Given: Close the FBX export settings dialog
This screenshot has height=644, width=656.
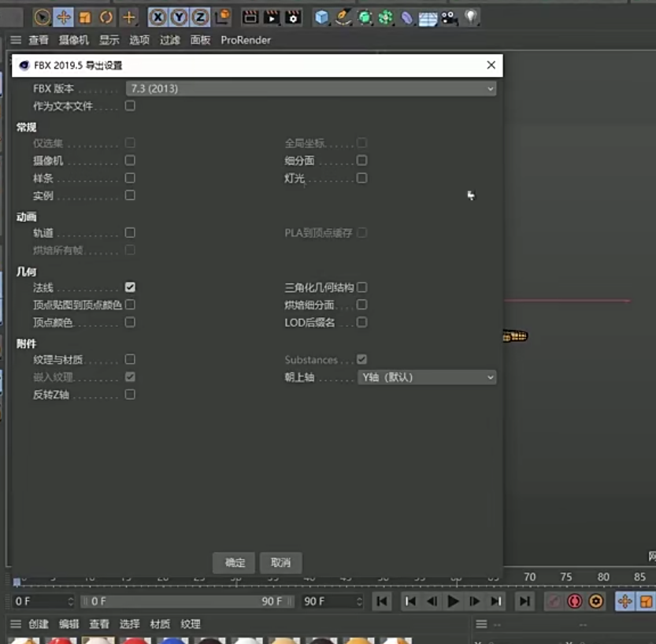Looking at the screenshot, I should (x=491, y=65).
